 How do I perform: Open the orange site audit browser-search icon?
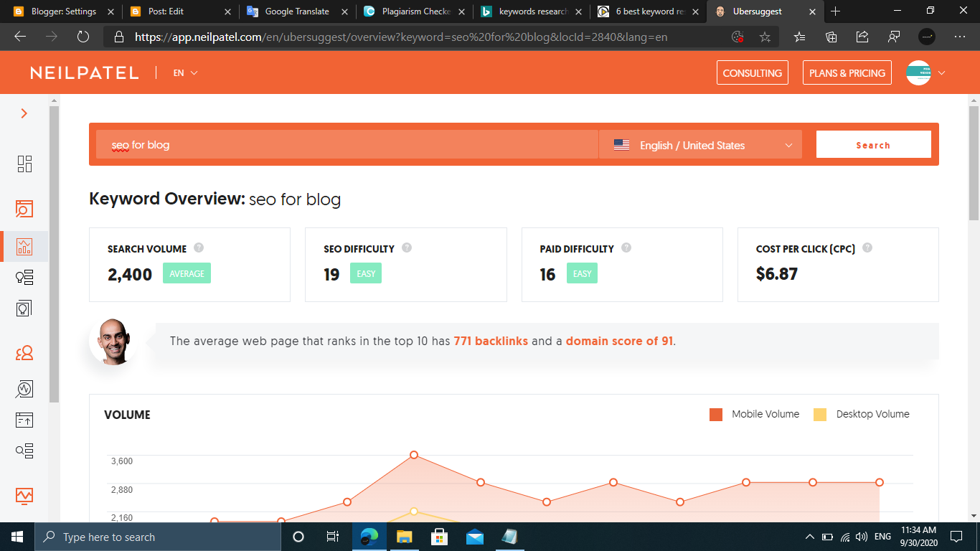pyautogui.click(x=24, y=209)
